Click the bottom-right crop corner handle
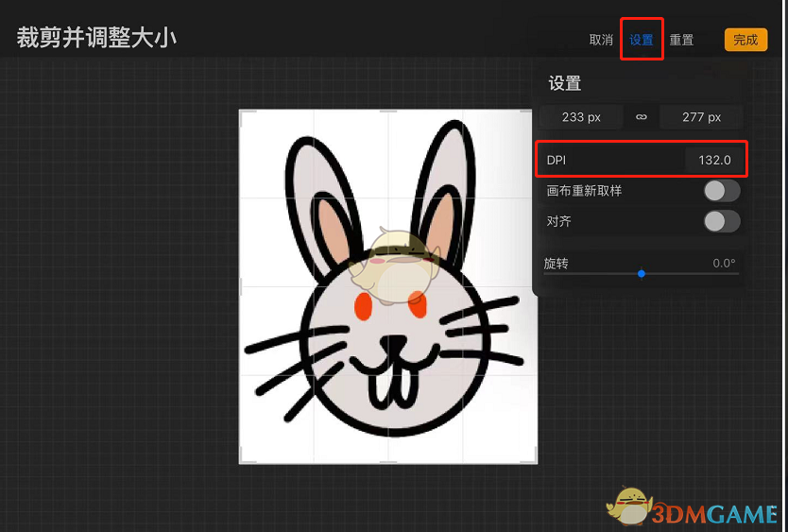Viewport: 788px width, 532px height. coord(533,458)
